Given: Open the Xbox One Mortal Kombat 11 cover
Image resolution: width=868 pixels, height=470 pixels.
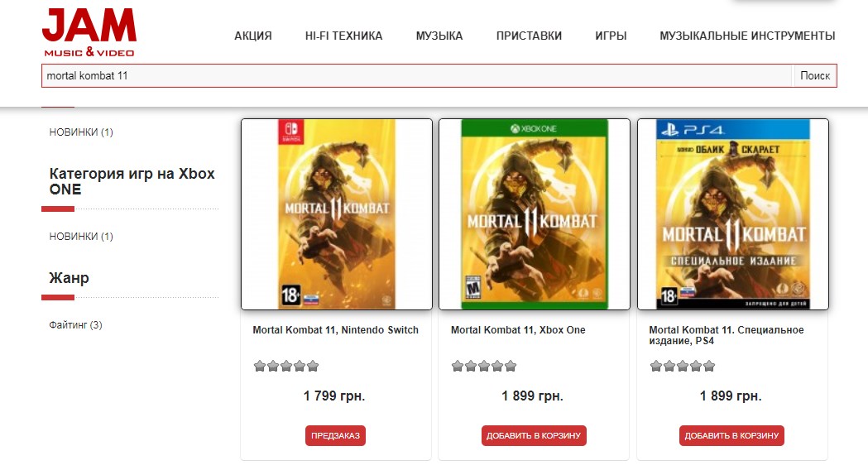Looking at the screenshot, I should tap(535, 214).
